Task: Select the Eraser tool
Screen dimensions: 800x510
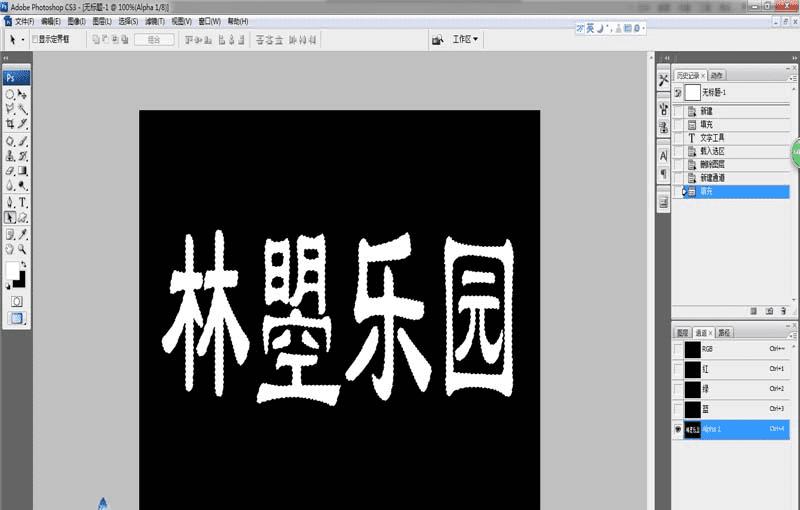Action: point(10,171)
